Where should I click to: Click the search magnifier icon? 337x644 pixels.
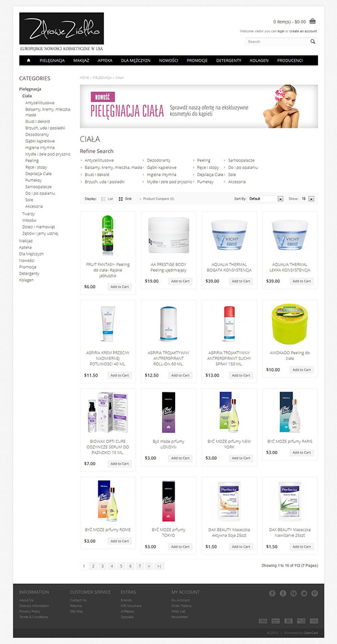click(313, 42)
